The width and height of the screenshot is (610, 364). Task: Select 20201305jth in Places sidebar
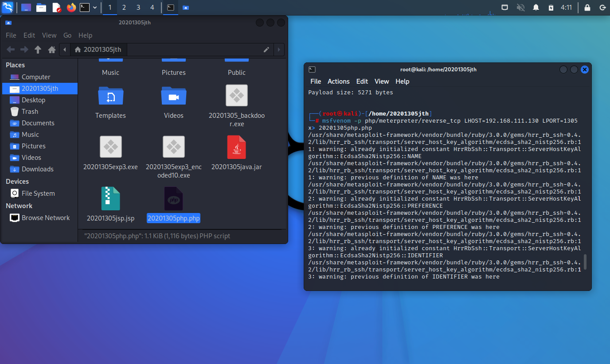40,89
